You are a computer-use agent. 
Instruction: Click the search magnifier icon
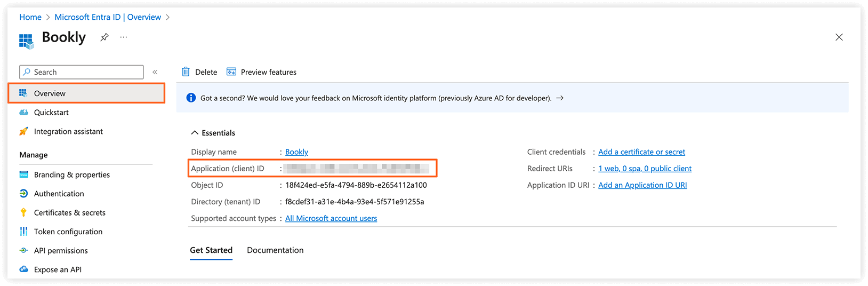tap(27, 72)
